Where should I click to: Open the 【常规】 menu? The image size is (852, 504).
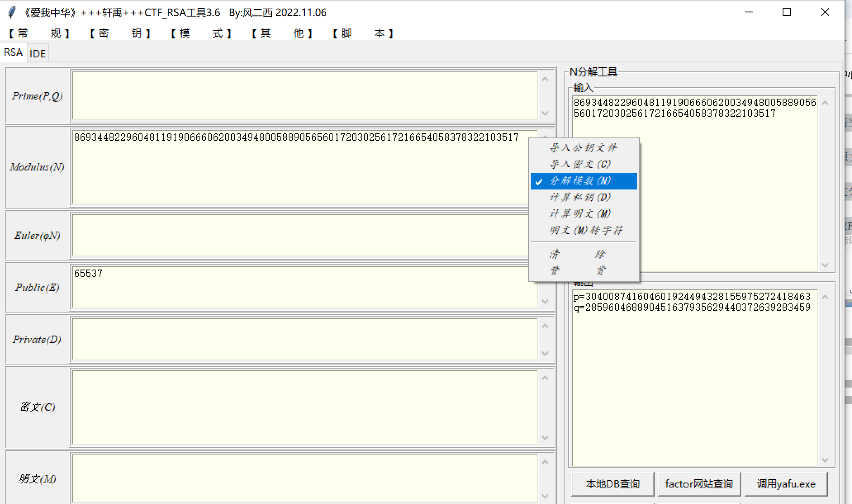click(39, 33)
